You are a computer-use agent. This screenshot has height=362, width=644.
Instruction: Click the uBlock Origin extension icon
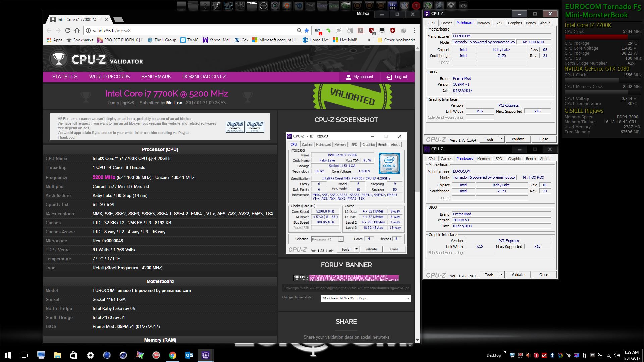pyautogui.click(x=371, y=31)
